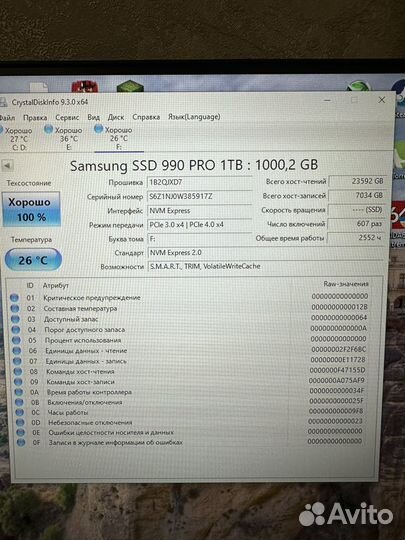Select the Критическое предупреждение row
Viewport: 405px width, 540px height.
[x=189, y=297]
